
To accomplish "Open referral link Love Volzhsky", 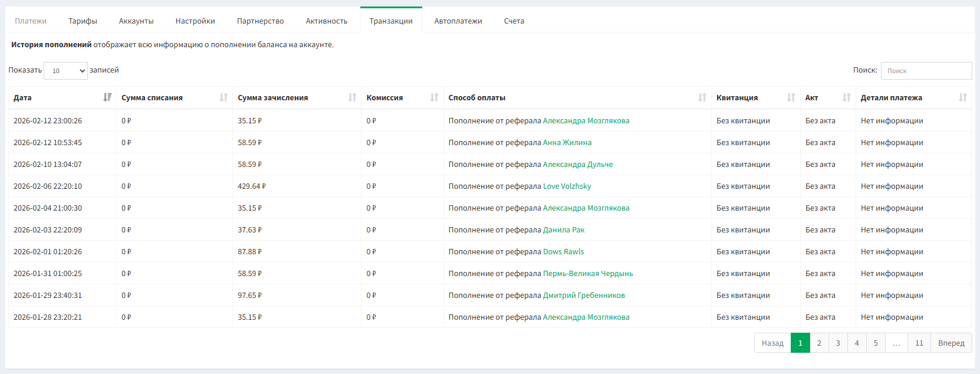I will pyautogui.click(x=567, y=186).
